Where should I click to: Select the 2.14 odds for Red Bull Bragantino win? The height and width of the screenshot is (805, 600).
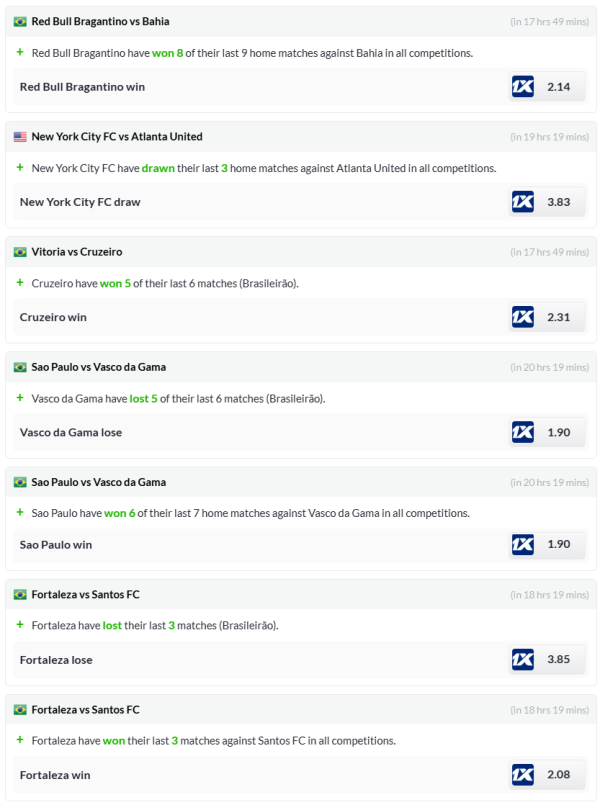559,87
